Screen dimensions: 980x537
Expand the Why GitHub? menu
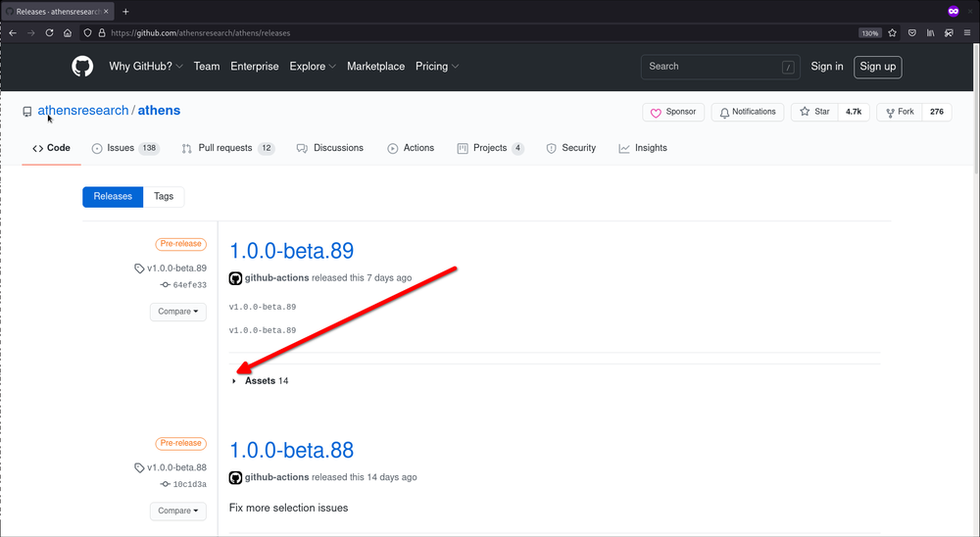pyautogui.click(x=146, y=67)
